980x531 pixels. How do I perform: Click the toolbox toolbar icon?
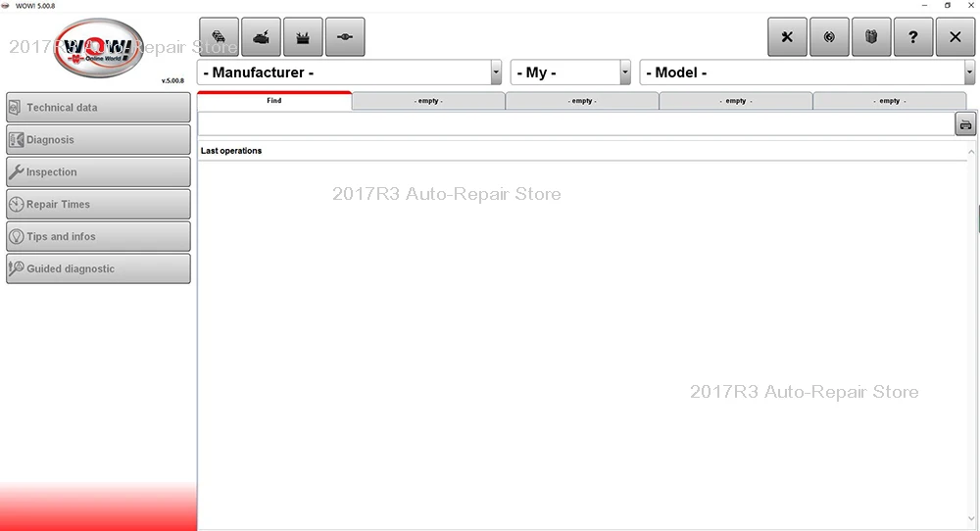click(x=303, y=37)
